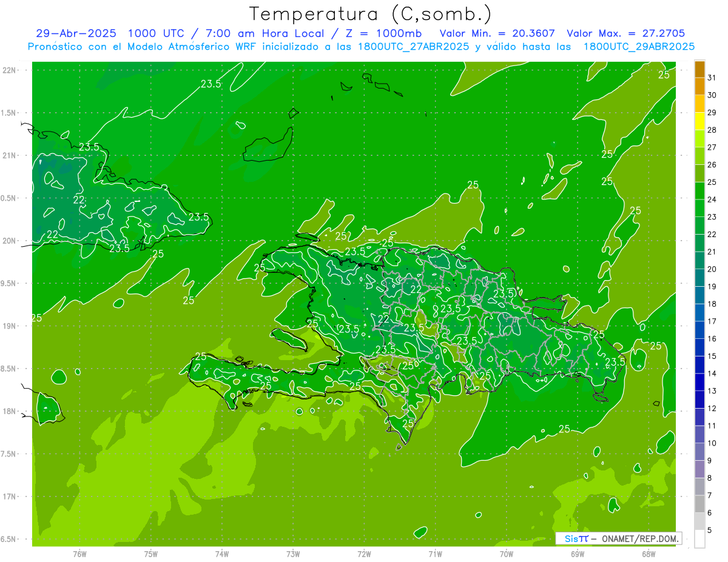Click the "72W" longitude axis label

[364, 554]
